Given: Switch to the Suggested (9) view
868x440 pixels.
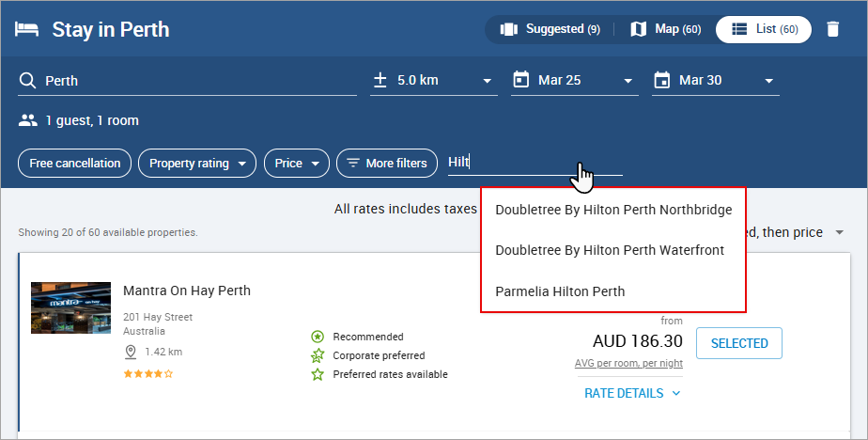Looking at the screenshot, I should point(550,29).
